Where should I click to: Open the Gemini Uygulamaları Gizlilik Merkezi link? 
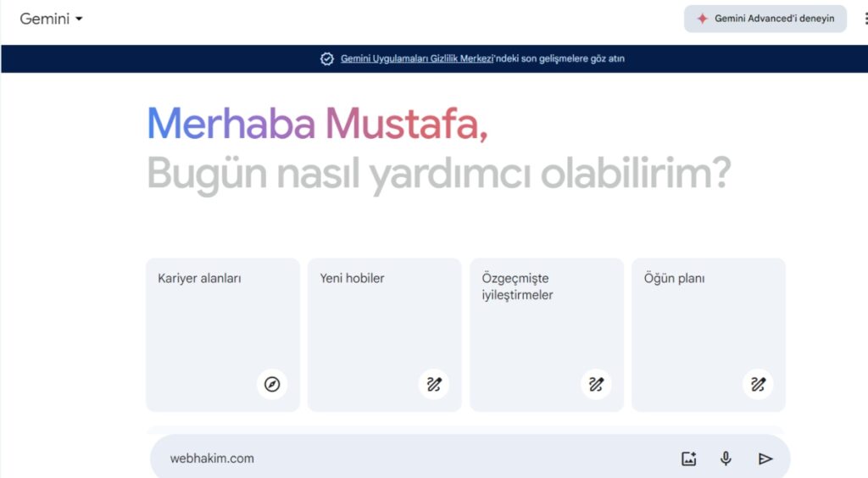(417, 58)
